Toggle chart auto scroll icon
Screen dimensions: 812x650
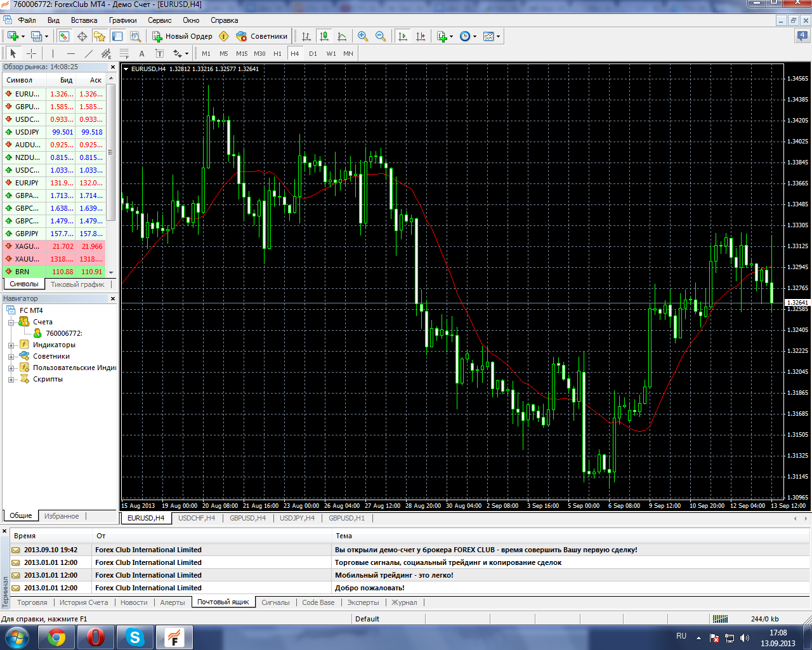(x=403, y=36)
